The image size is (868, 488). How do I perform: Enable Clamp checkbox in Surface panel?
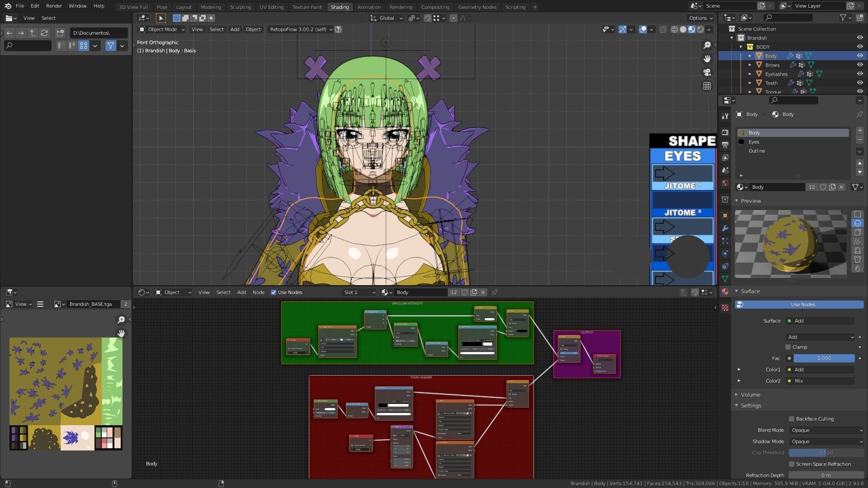tap(788, 347)
